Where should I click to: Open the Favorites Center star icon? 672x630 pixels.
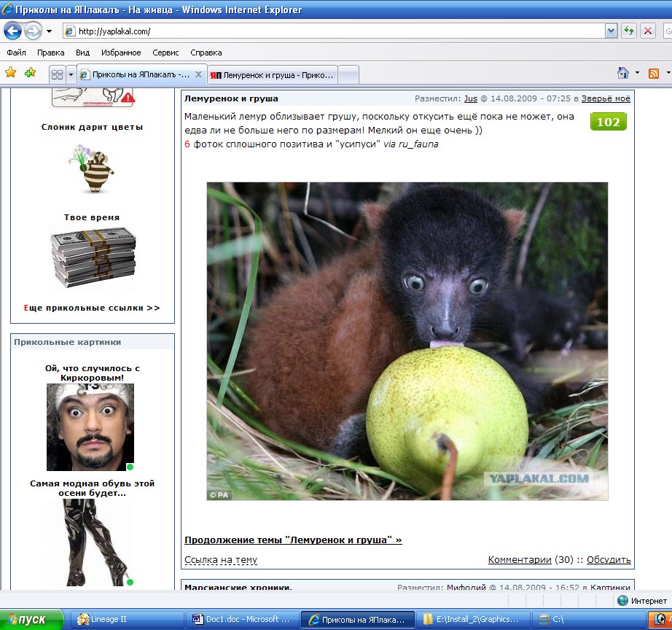click(11, 73)
